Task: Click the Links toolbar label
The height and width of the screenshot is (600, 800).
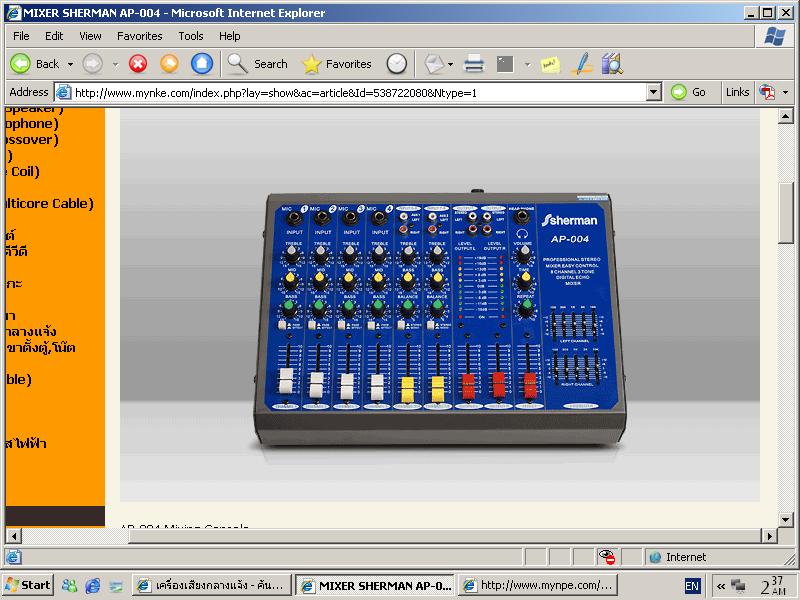Action: pyautogui.click(x=737, y=92)
